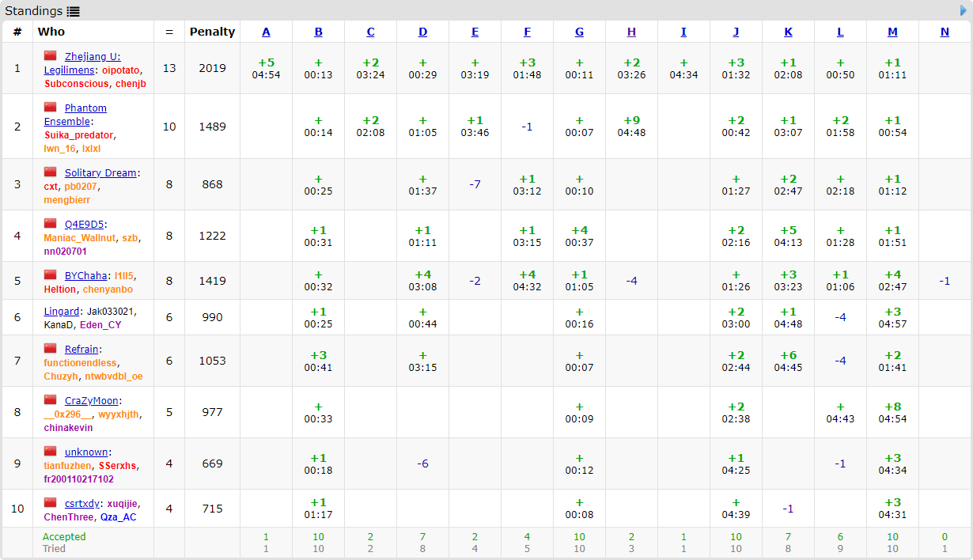Open user profile Maniac_Wallnut
This screenshot has width=973, height=560.
80,237
